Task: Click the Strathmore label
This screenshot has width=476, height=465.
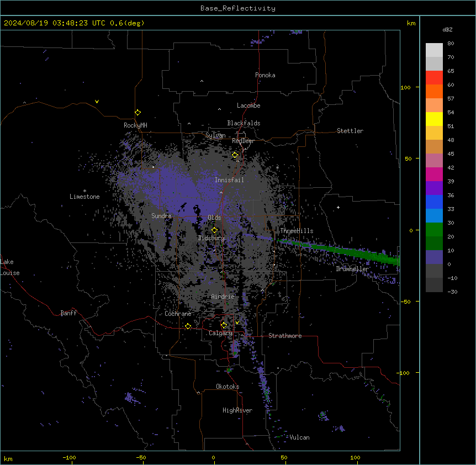Action: tap(285, 336)
